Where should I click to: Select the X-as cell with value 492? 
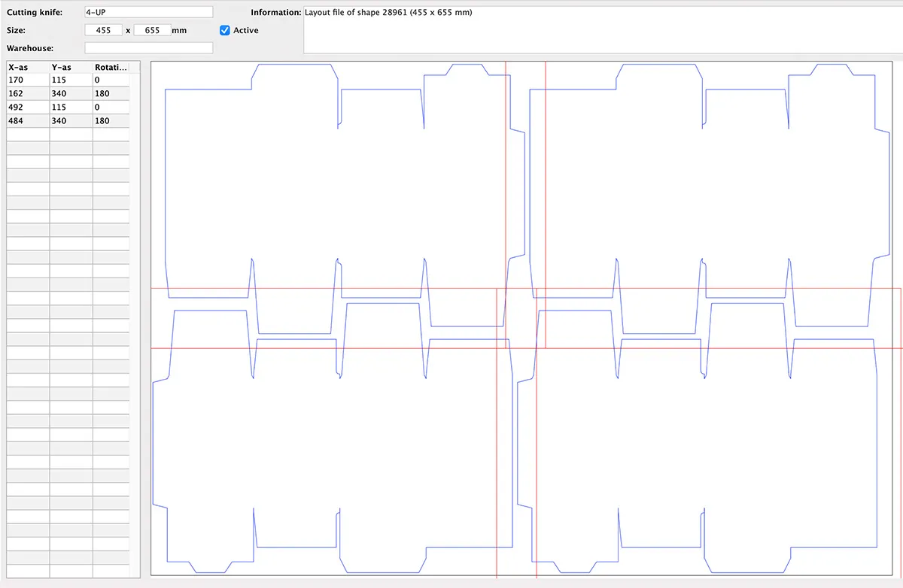click(28, 107)
